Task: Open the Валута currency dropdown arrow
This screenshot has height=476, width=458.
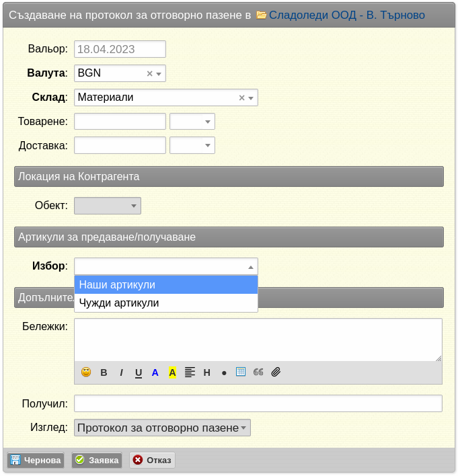Action: [x=159, y=74]
